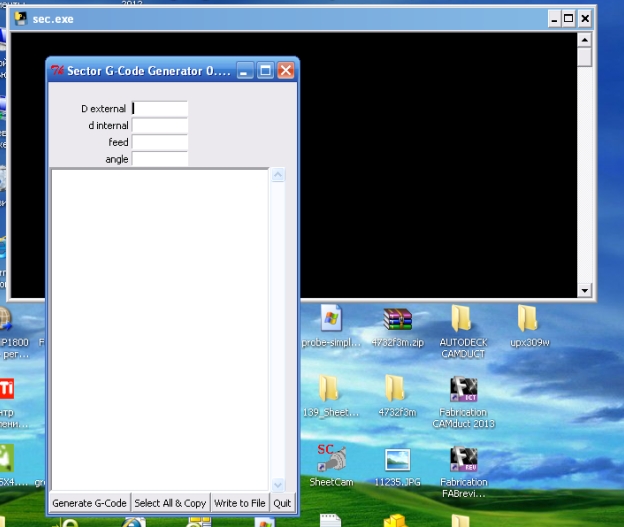This screenshot has width=624, height=527.
Task: Click the sec.exe window title text
Action: coord(53,19)
